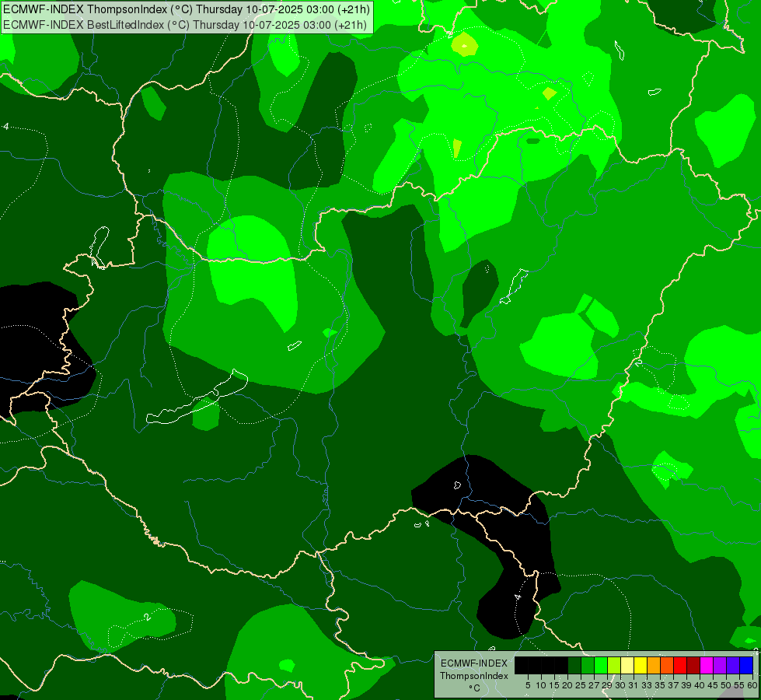Click the magenta 40-45 legend swatch
This screenshot has width=761, height=700.
point(707,665)
